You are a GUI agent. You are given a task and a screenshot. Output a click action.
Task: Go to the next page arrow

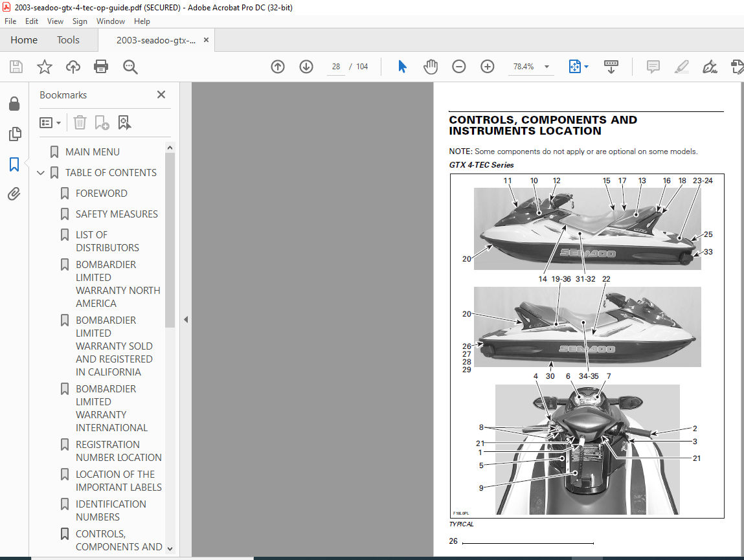point(306,67)
